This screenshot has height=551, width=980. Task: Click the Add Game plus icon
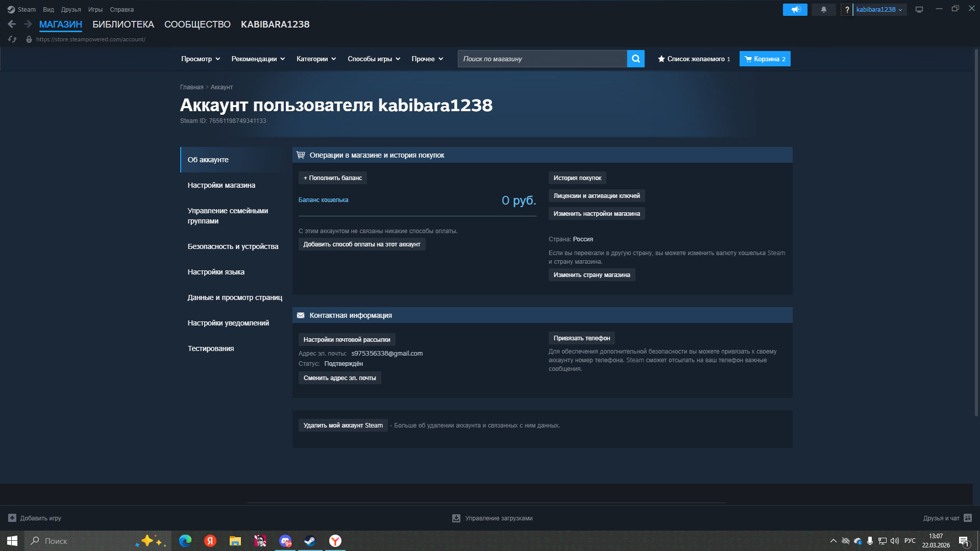(x=12, y=518)
